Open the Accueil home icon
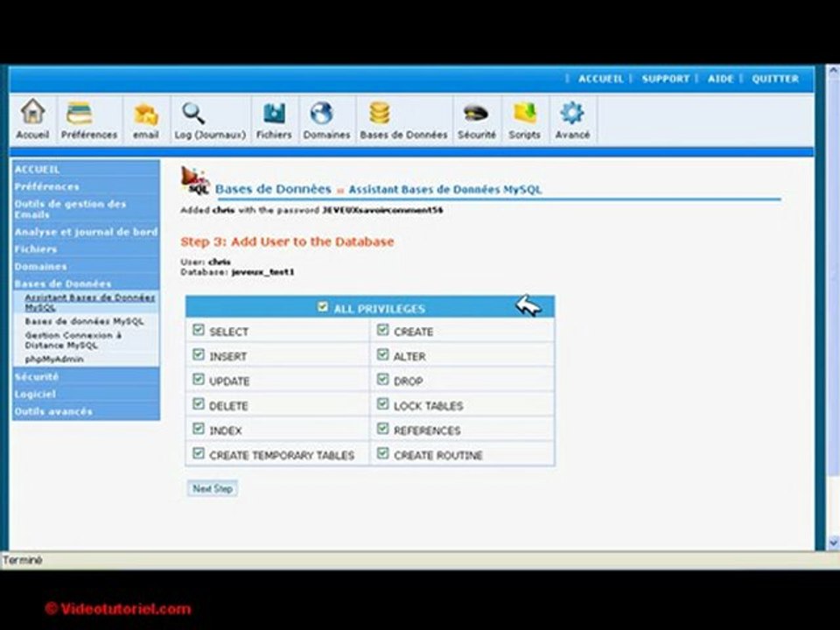The width and height of the screenshot is (840, 630). point(32,111)
